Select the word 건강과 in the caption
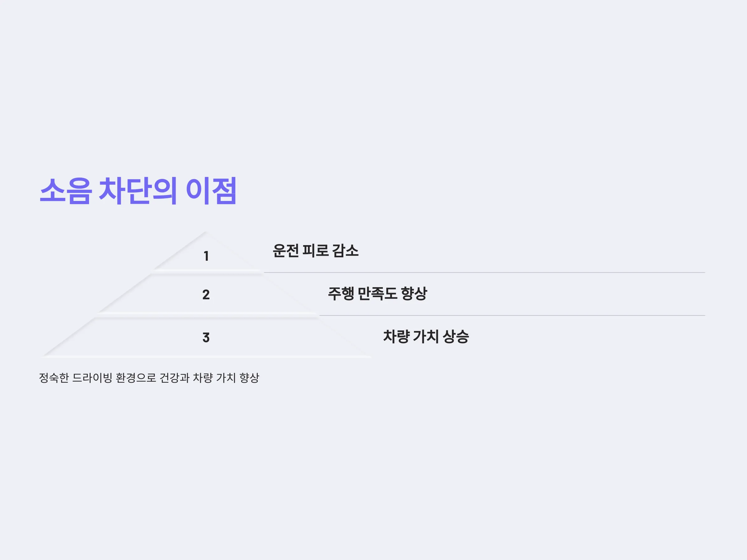The image size is (747, 560). (x=174, y=378)
